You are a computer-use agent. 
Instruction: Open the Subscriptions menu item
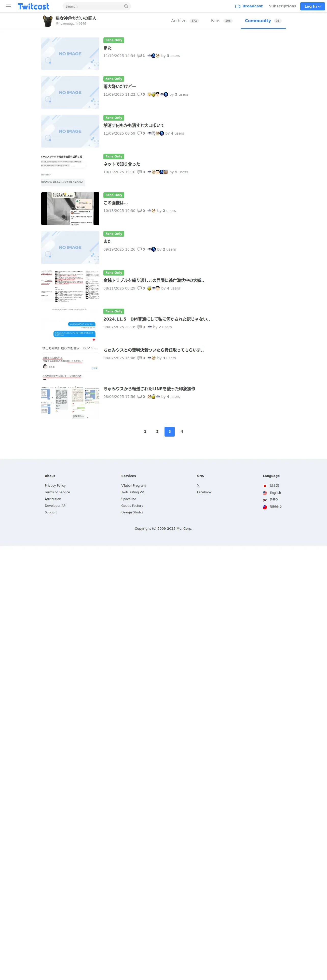(x=282, y=6)
